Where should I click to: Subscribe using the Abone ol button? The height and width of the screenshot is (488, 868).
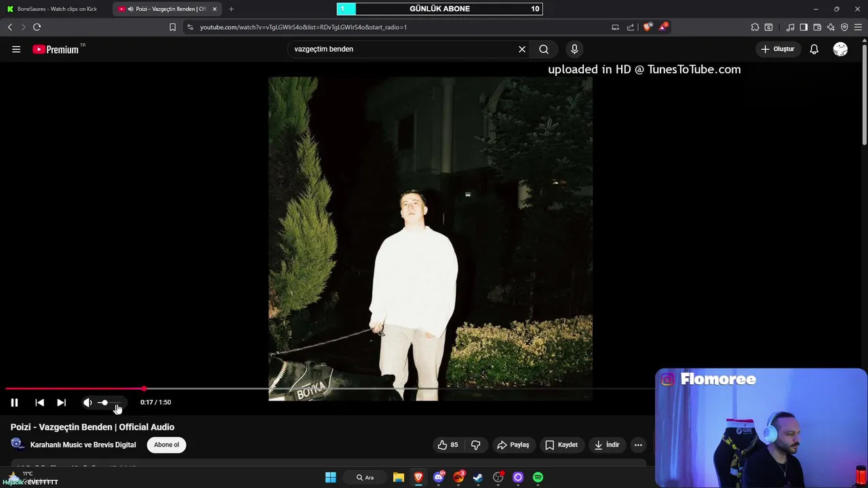(x=166, y=445)
